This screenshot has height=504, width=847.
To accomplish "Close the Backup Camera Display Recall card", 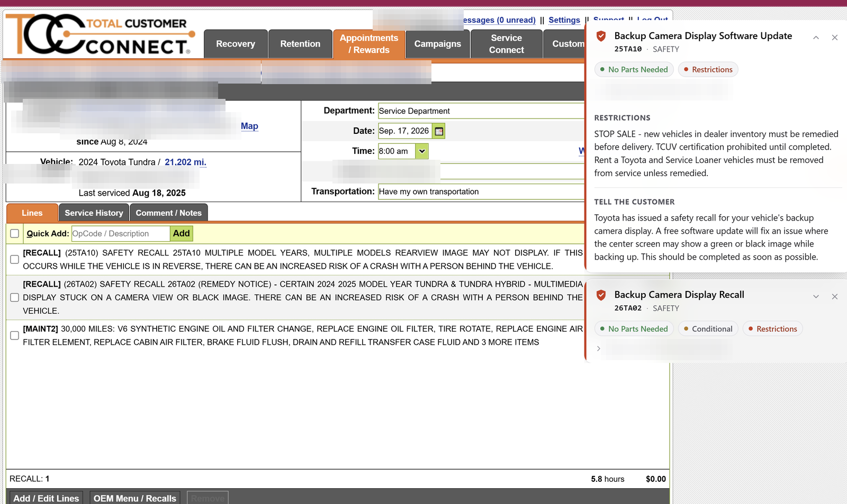I will (835, 297).
